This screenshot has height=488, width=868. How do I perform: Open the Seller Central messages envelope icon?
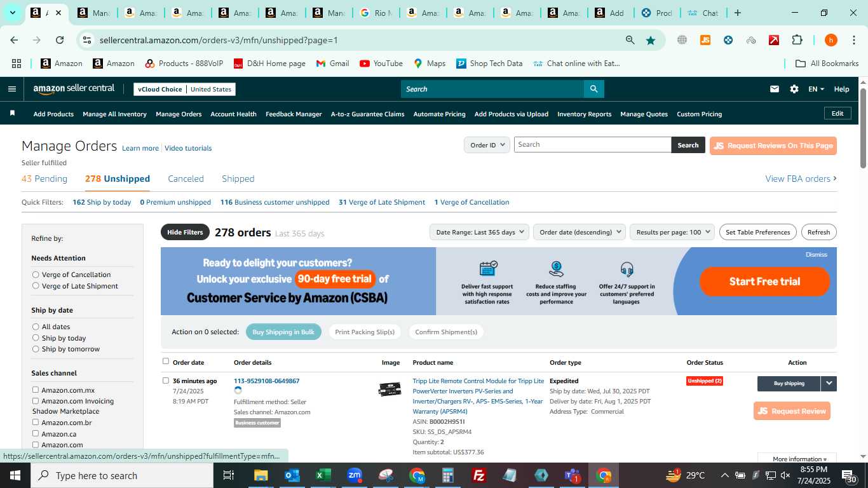[x=774, y=89]
